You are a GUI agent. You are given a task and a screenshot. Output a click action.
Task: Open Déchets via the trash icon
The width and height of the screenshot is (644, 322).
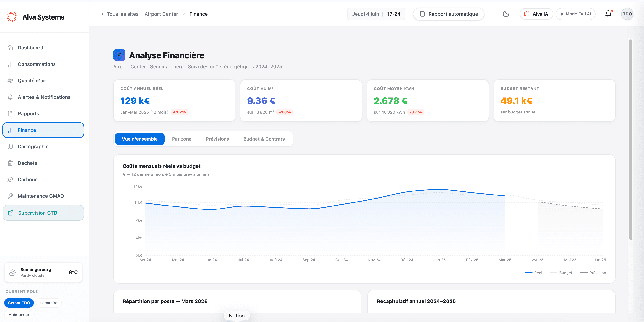point(10,163)
